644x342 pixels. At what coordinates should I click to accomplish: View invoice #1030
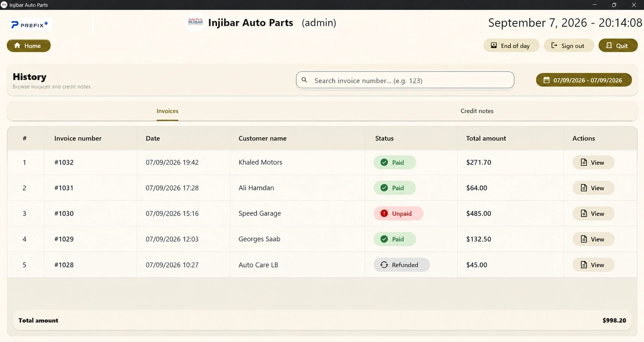pyautogui.click(x=593, y=213)
